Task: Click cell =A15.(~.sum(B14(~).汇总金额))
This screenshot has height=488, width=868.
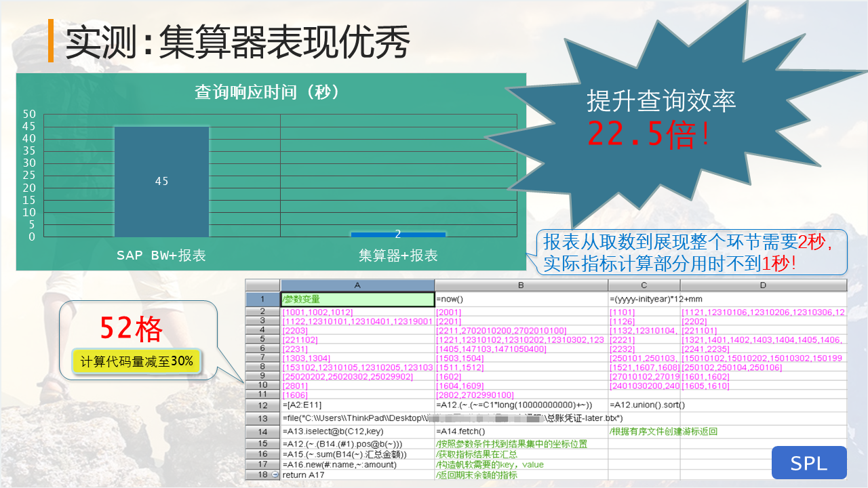Action: [357, 454]
